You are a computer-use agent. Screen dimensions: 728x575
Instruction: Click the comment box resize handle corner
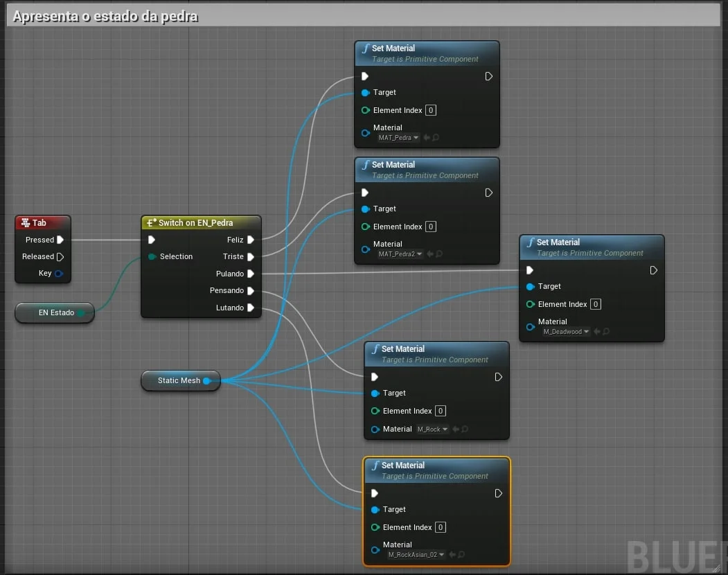click(x=716, y=568)
